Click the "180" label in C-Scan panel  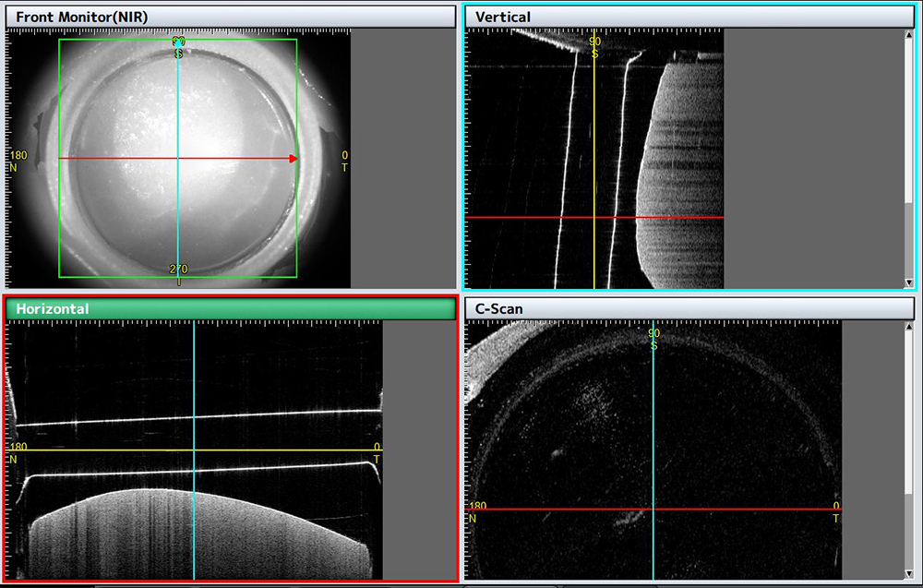pyautogui.click(x=478, y=506)
